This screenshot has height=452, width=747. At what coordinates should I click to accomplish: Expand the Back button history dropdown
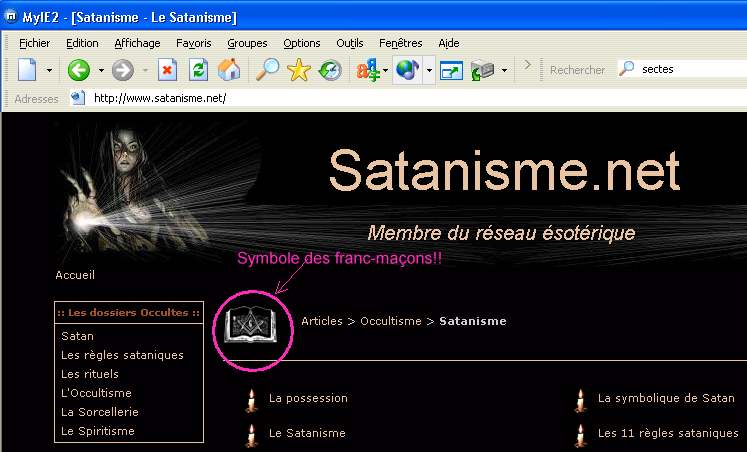pyautogui.click(x=101, y=70)
